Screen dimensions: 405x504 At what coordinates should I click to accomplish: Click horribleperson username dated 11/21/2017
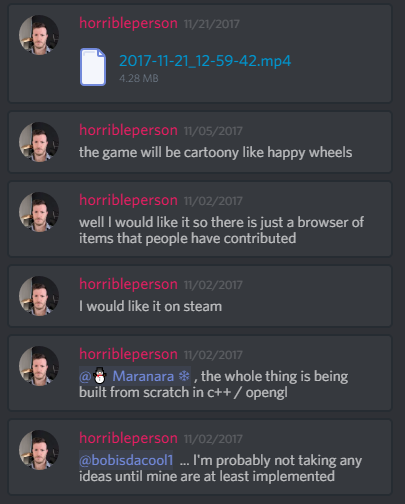pos(128,23)
